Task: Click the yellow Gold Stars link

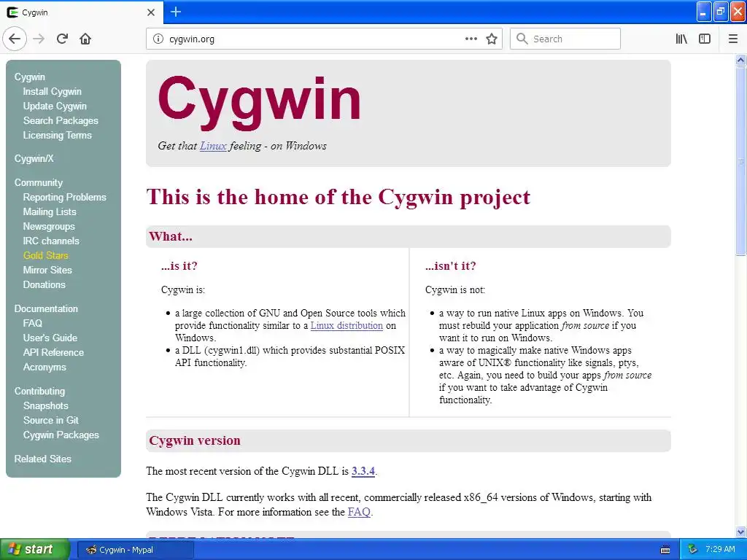Action: 46,256
